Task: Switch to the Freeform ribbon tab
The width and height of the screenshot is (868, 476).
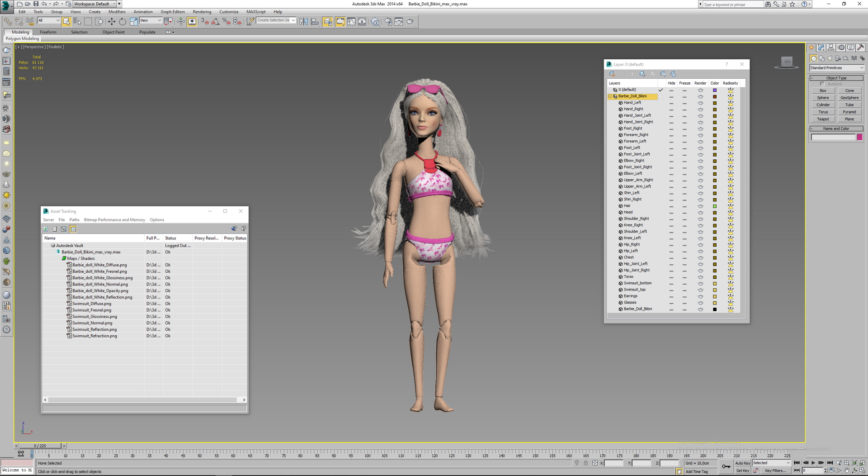Action: pos(48,32)
